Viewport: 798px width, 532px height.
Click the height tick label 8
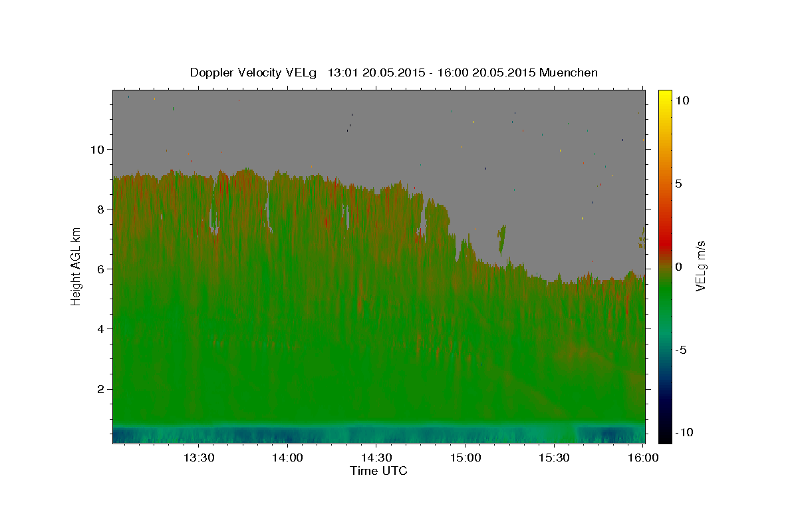pyautogui.click(x=101, y=209)
